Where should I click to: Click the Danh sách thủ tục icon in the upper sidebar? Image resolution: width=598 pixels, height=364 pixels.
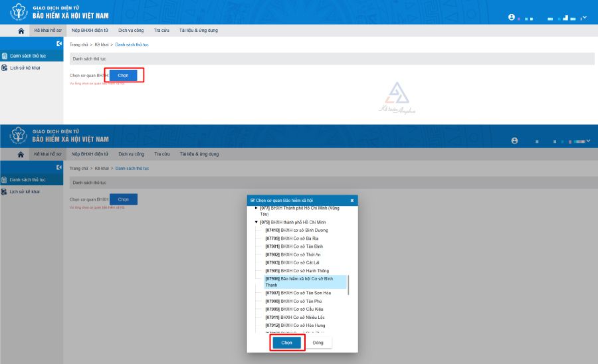(5, 56)
